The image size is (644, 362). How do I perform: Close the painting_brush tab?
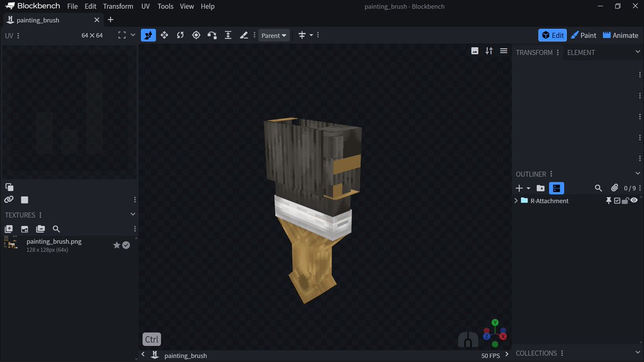[x=97, y=20]
